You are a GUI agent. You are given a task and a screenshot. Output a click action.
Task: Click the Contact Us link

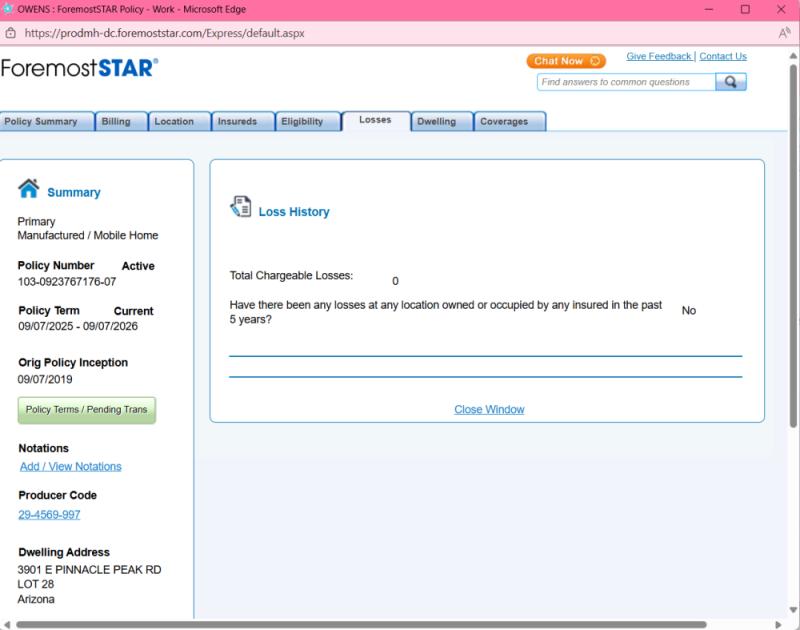click(x=723, y=57)
